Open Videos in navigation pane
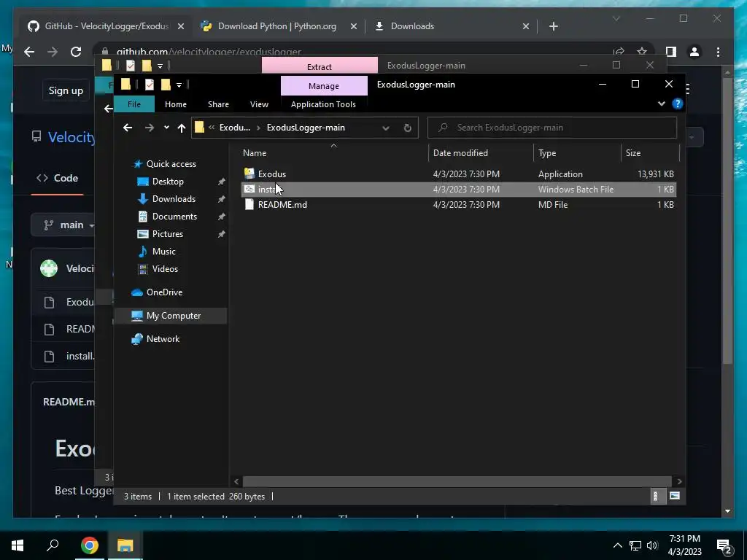The image size is (747, 560). tap(165, 269)
